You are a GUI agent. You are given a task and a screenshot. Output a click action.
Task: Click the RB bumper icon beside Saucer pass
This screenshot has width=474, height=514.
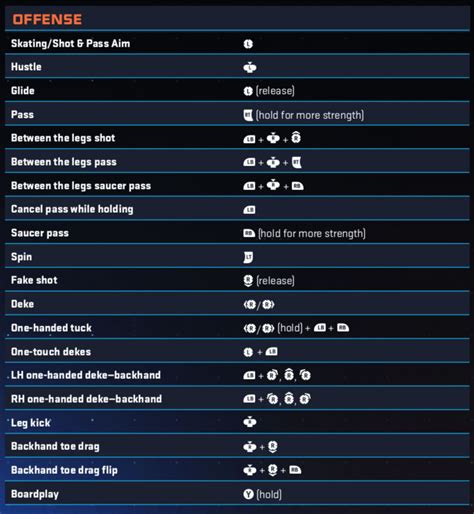pos(249,233)
